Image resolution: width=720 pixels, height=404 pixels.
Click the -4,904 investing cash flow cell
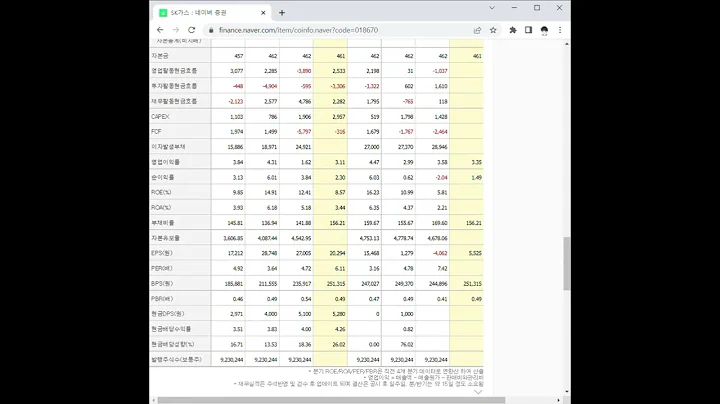(270, 86)
